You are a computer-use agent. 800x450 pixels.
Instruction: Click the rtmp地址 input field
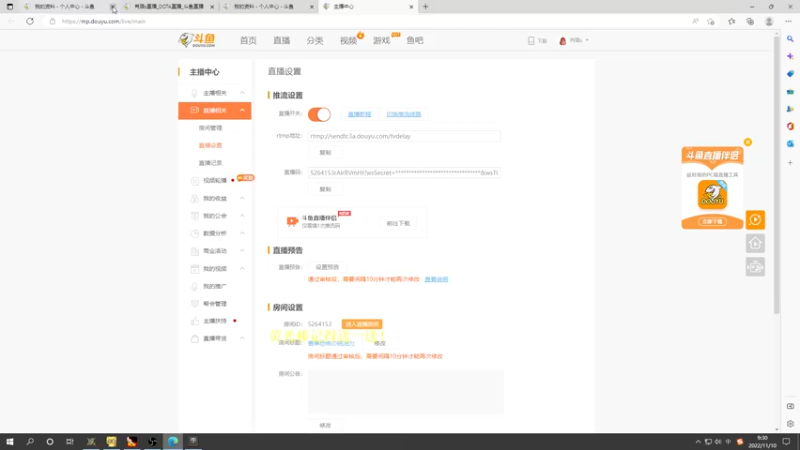(x=404, y=136)
